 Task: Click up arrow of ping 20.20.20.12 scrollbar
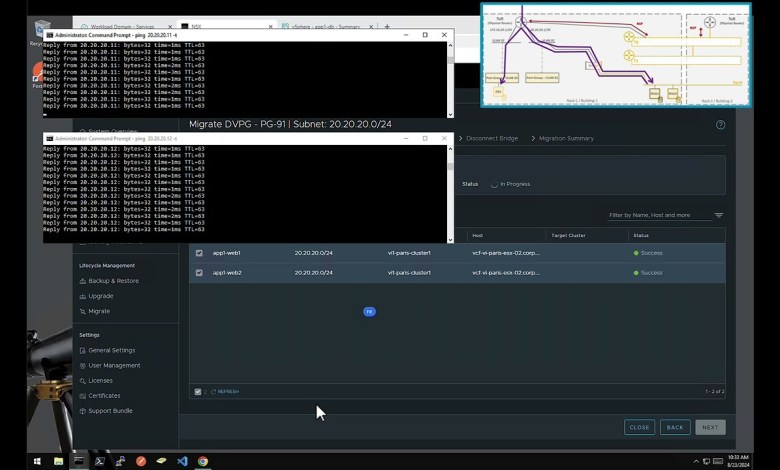click(450, 149)
